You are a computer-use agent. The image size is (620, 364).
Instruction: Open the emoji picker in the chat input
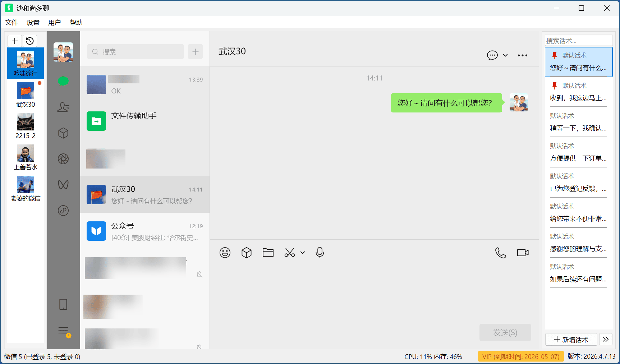225,253
